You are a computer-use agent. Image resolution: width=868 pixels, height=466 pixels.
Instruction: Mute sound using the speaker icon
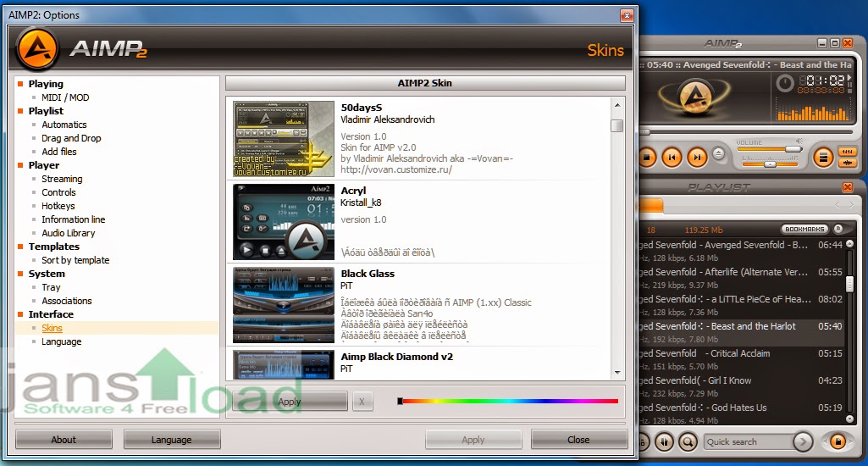click(x=799, y=141)
